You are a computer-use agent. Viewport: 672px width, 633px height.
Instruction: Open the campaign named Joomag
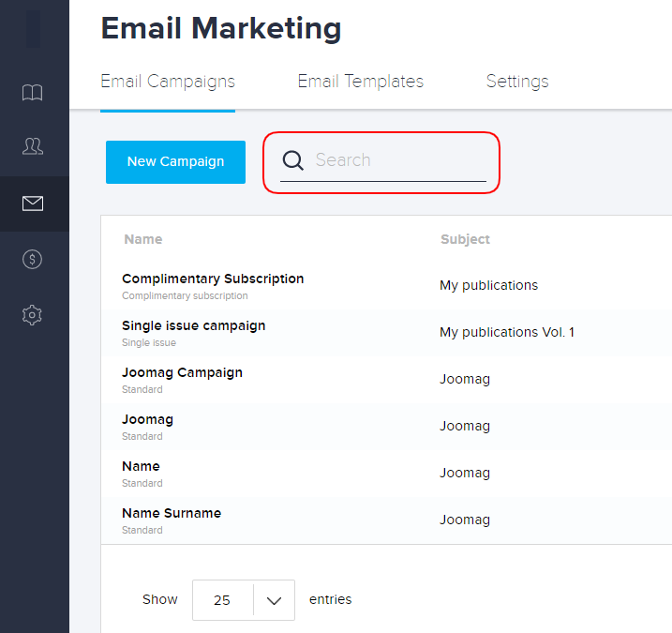[x=147, y=419]
